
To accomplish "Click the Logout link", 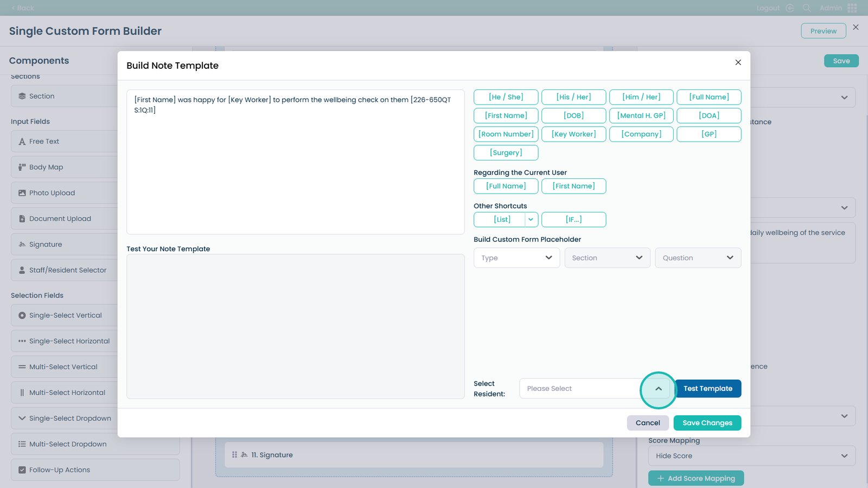I will 768,8.
